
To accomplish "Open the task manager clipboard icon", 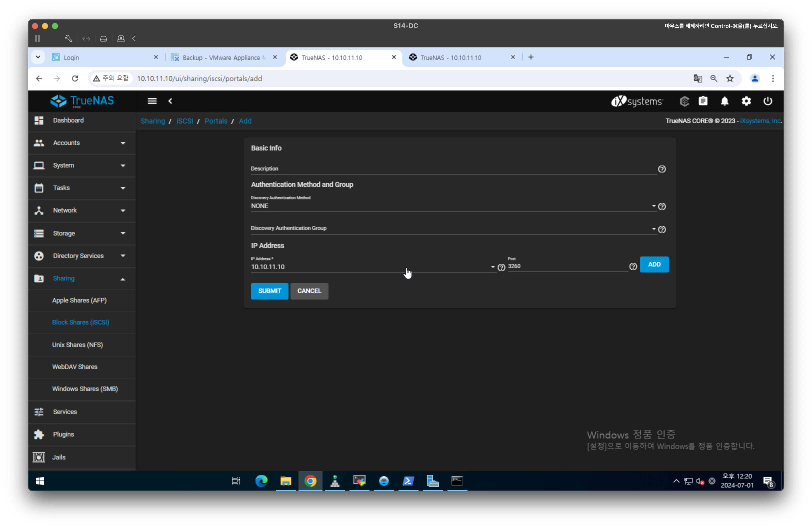I will click(703, 101).
